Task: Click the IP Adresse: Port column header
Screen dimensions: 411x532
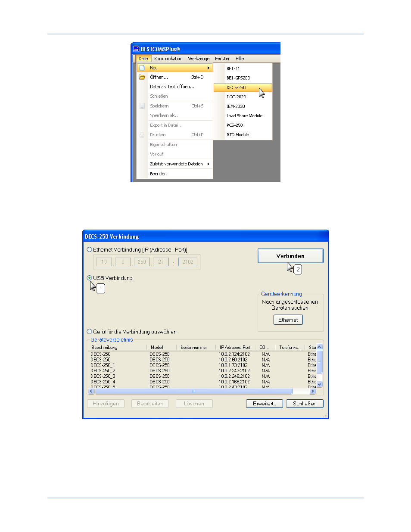Action: click(236, 347)
